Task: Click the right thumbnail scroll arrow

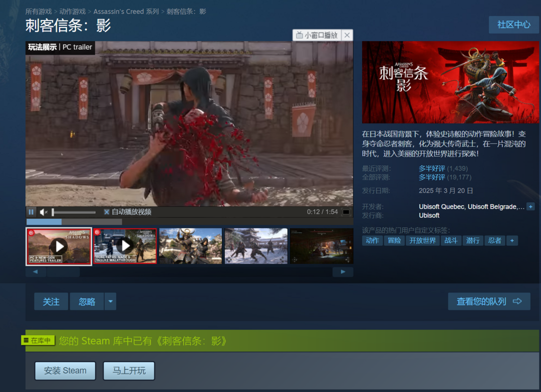Action: [343, 272]
